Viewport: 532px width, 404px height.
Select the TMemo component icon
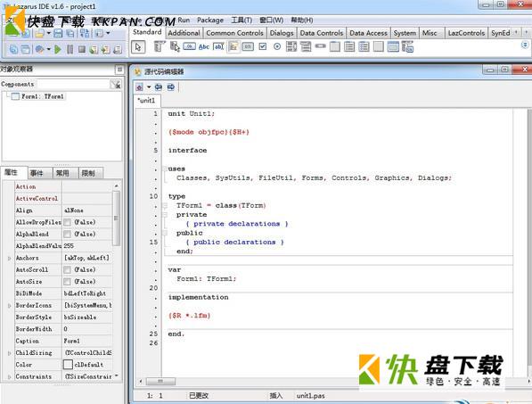(233, 46)
